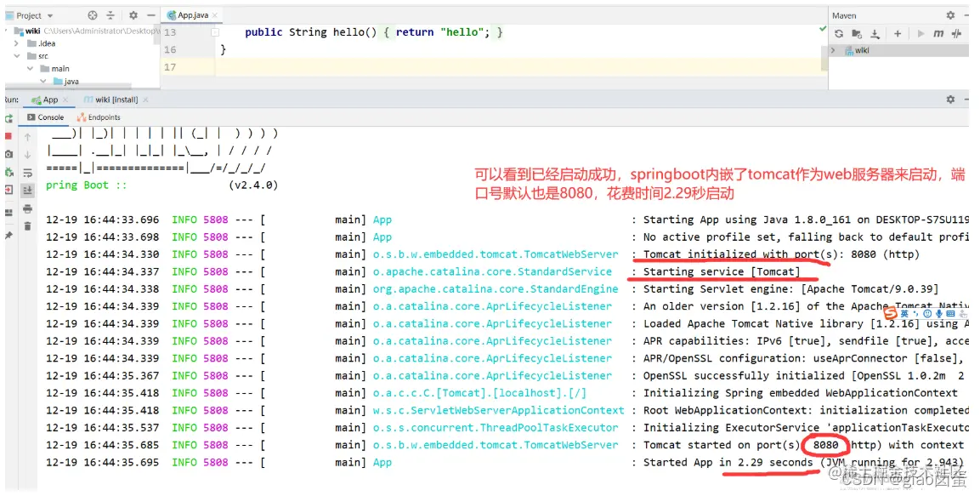Expand folded code at line 13

pos(215,31)
